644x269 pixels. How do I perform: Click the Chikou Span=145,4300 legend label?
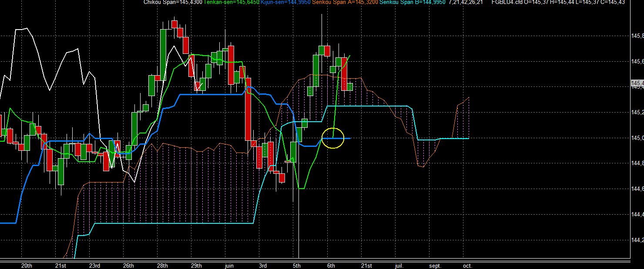[x=173, y=3]
